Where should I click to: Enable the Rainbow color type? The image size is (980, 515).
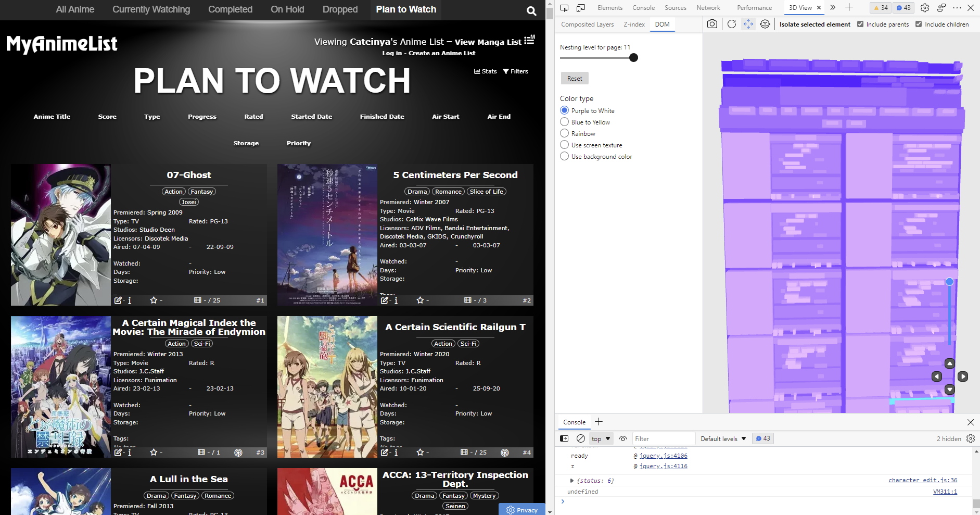[564, 133]
